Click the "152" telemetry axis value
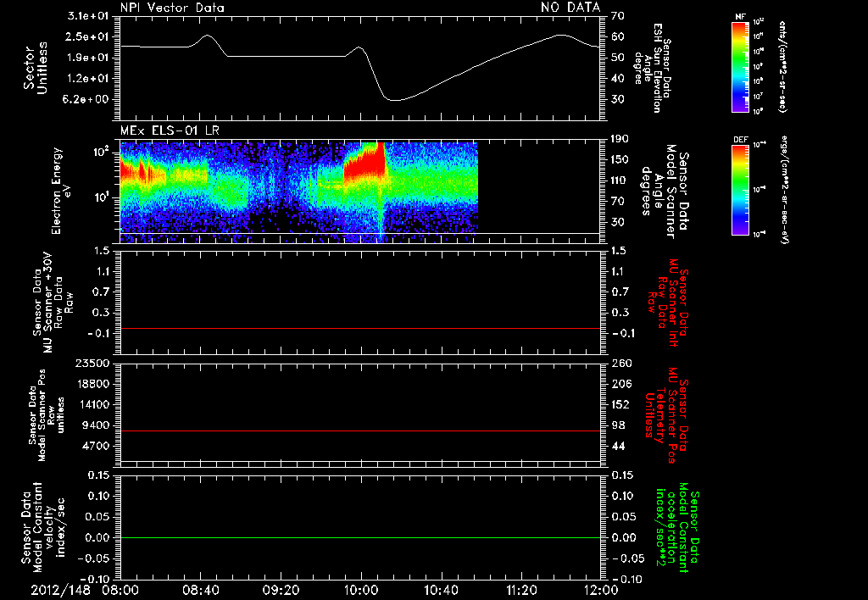The width and height of the screenshot is (868, 600). click(x=621, y=404)
